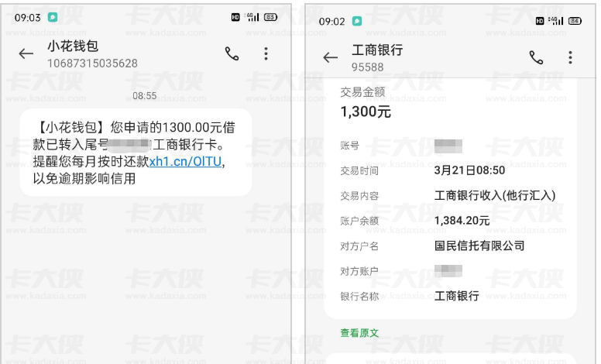Select sender number 10687315035628
Viewport: 601px width, 364px height.
pyautogui.click(x=92, y=64)
